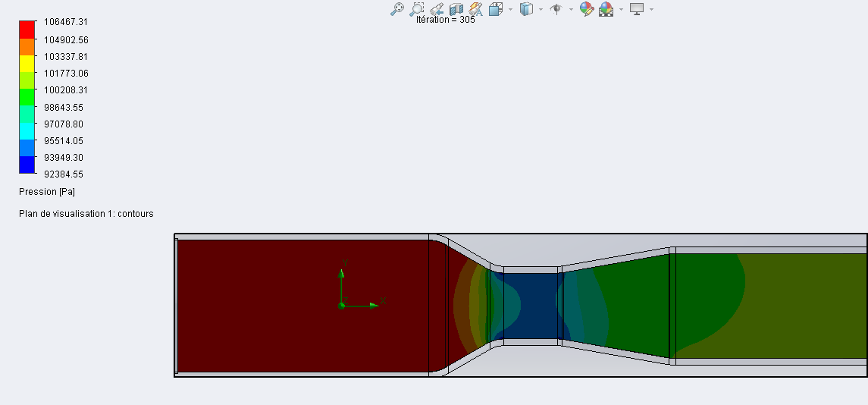Screen dimensions: 868x405
Task: Click the red swatch in pressure legend
Action: (27, 29)
